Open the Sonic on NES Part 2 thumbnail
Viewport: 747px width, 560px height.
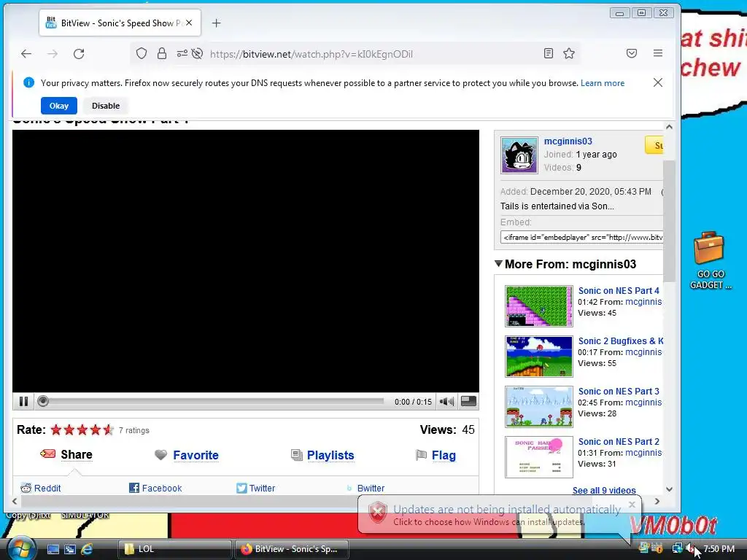pyautogui.click(x=539, y=457)
